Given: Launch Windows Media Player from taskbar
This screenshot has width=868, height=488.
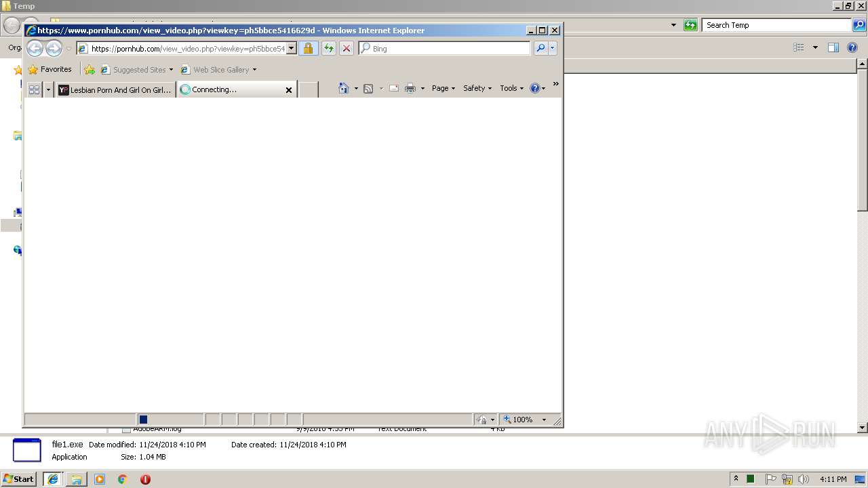Looking at the screenshot, I should [x=100, y=479].
